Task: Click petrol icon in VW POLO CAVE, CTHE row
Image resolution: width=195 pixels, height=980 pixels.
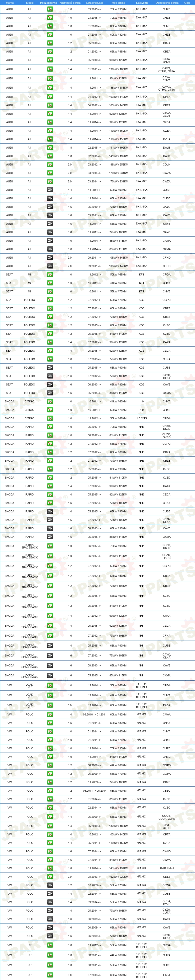Action: click(50, 826)
